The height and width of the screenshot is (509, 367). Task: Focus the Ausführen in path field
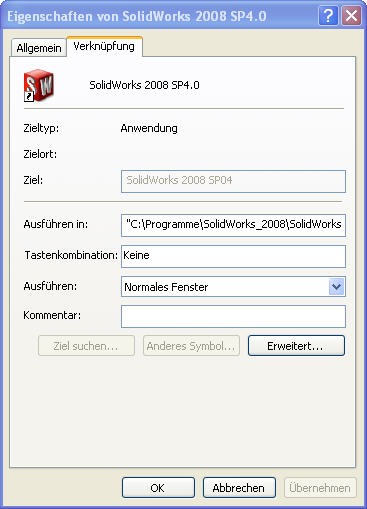click(233, 225)
